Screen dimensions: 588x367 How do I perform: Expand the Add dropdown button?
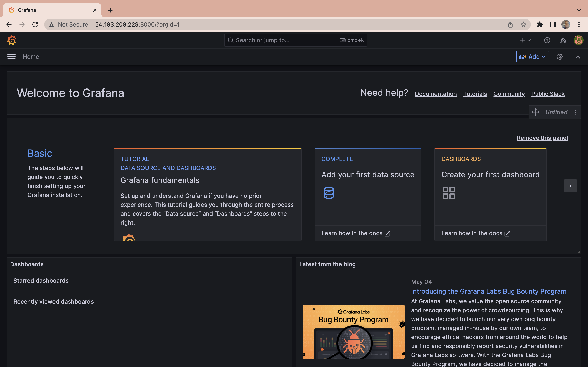click(532, 56)
